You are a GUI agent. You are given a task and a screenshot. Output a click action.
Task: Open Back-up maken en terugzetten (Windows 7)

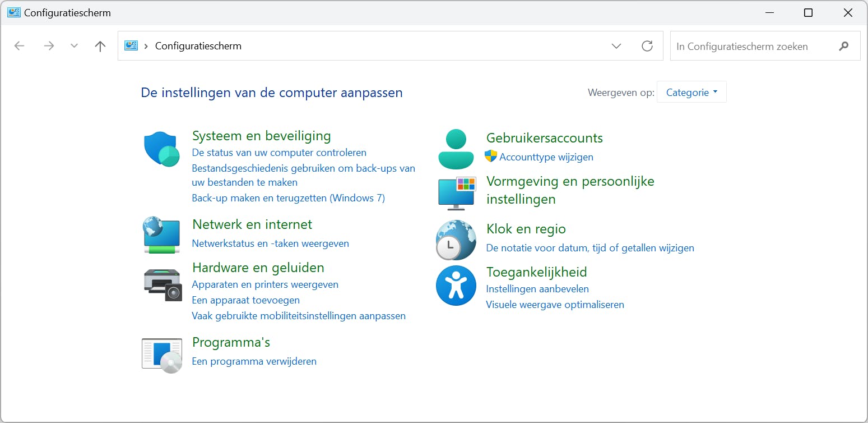pyautogui.click(x=289, y=198)
